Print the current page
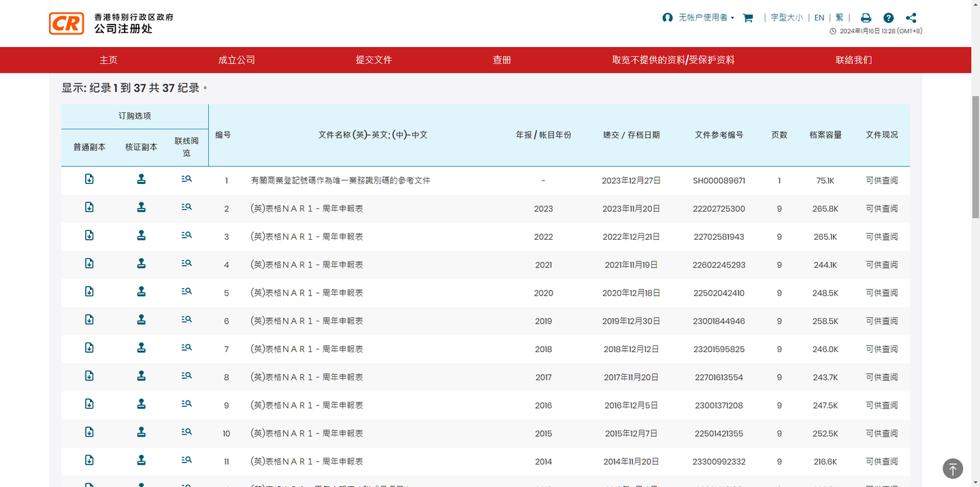The width and height of the screenshot is (980, 487). [x=866, y=18]
